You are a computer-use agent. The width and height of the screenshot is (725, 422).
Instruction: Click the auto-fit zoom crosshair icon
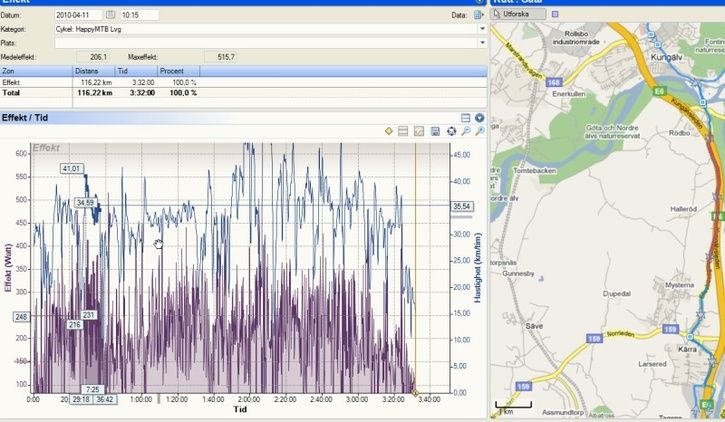click(x=451, y=131)
